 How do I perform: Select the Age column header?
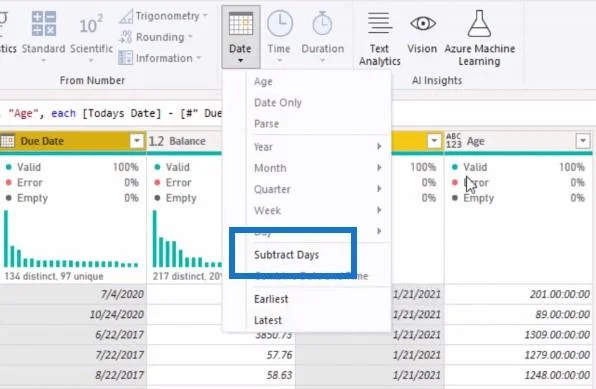518,141
